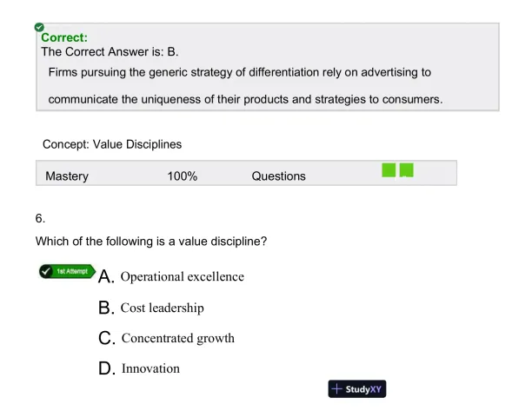Click the first green square in Questions row

pos(389,169)
